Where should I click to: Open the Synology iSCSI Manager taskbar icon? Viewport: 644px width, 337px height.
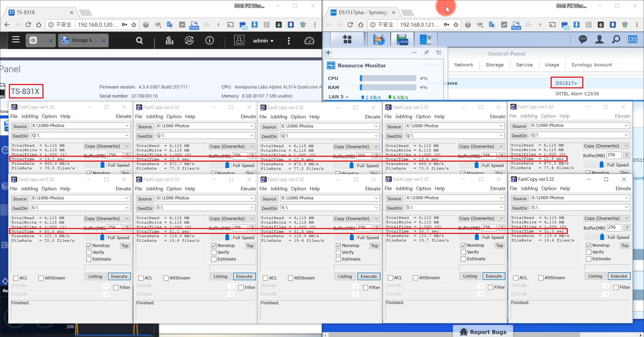[x=402, y=39]
